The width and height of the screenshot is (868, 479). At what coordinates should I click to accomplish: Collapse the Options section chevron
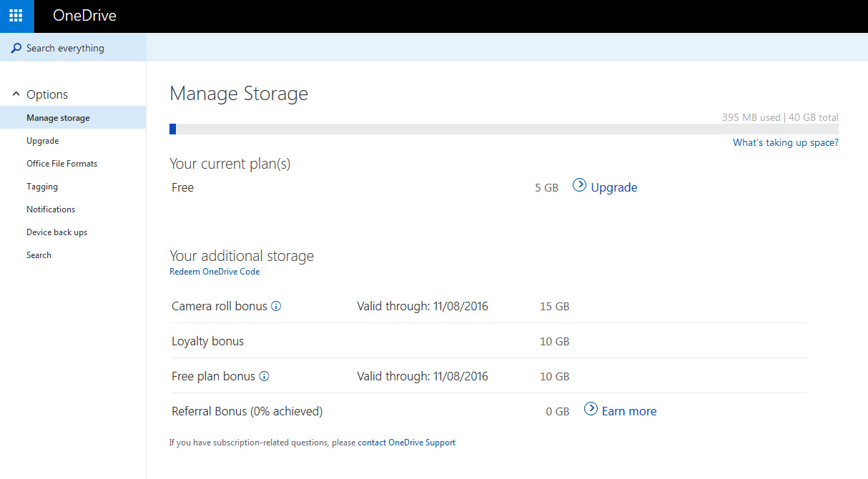[x=16, y=94]
